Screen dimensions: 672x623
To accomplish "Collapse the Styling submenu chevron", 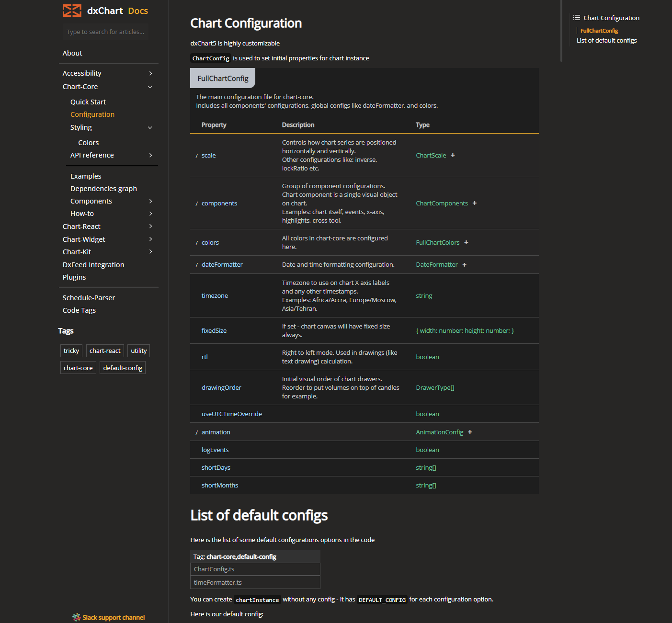I will tap(150, 127).
